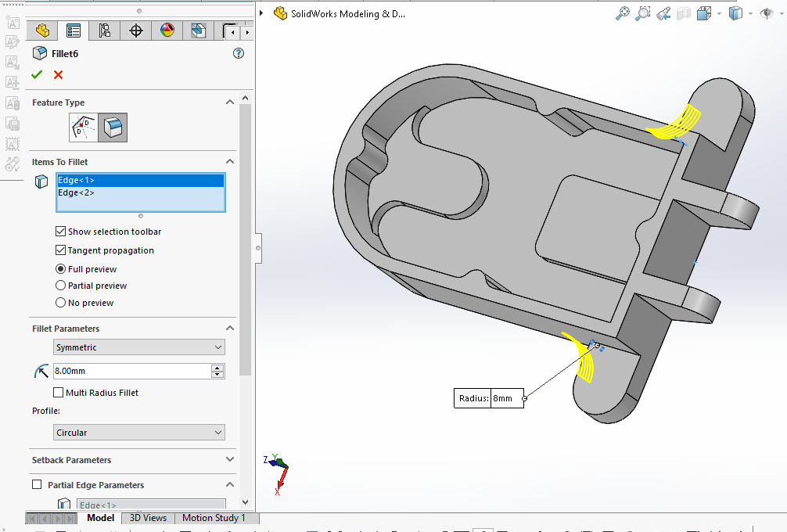Cancel the fillet with the red X

click(x=58, y=75)
